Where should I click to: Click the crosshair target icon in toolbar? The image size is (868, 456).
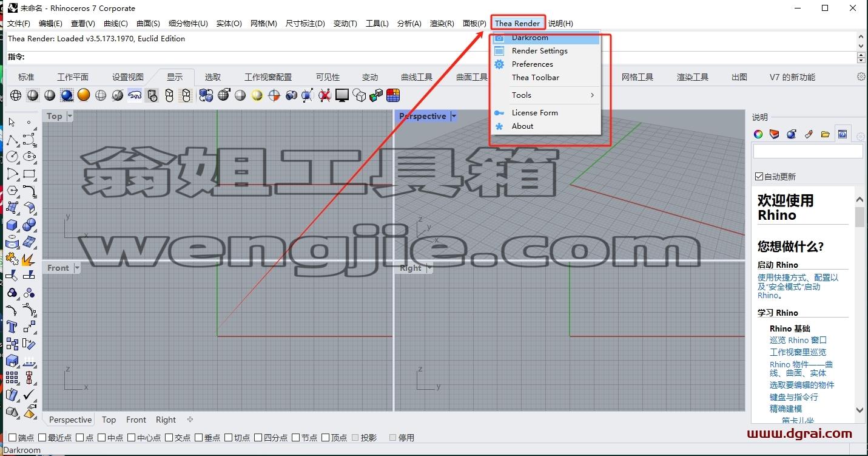pyautogui.click(x=274, y=95)
